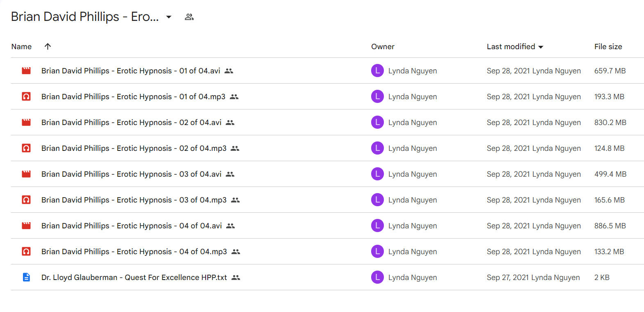644x312 pixels.
Task: Click shared icon next to 04 of 04.avi
Action: point(231,226)
